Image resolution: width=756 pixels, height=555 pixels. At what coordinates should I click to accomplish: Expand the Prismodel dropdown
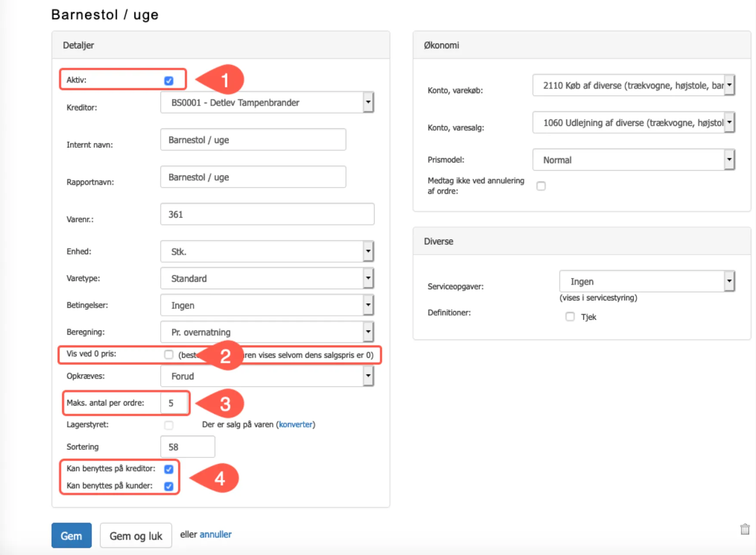[633, 160]
